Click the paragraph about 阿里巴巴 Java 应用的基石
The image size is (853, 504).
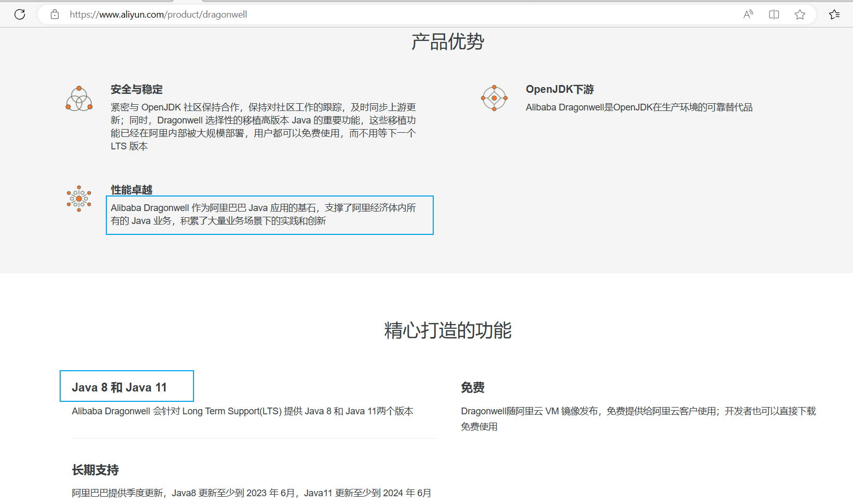click(x=263, y=214)
